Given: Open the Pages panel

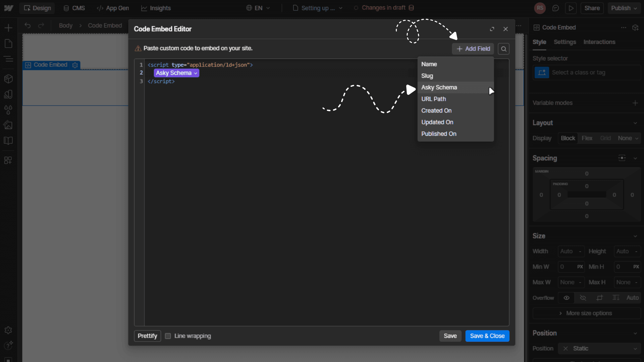Looking at the screenshot, I should click(x=8, y=44).
